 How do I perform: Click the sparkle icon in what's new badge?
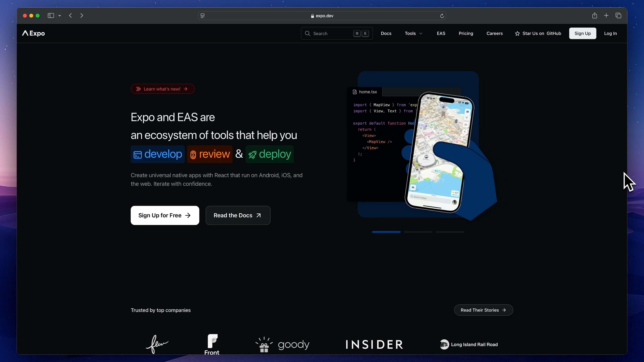(139, 89)
